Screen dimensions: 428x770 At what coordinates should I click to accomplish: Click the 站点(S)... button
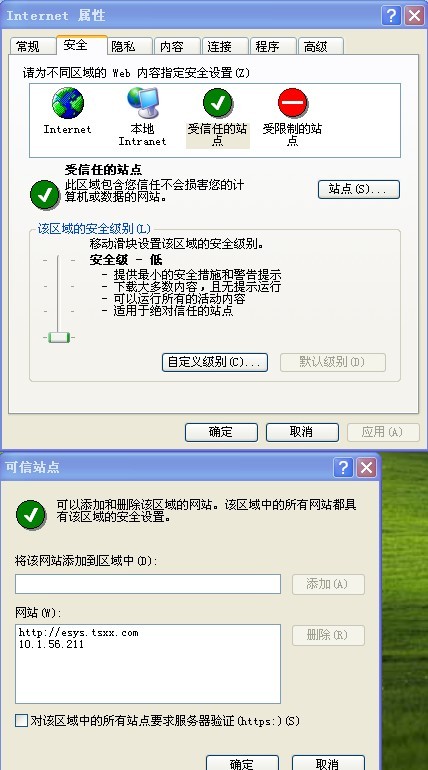click(359, 189)
